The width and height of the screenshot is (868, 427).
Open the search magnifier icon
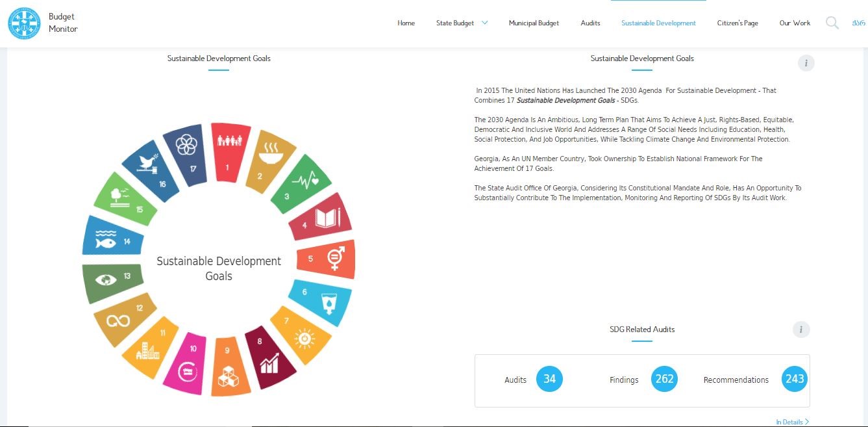(x=832, y=23)
